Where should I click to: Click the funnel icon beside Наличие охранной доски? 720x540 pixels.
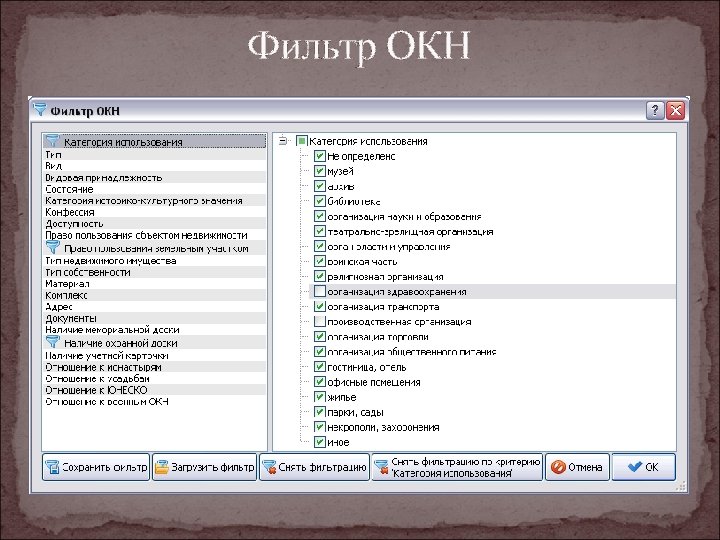point(52,342)
